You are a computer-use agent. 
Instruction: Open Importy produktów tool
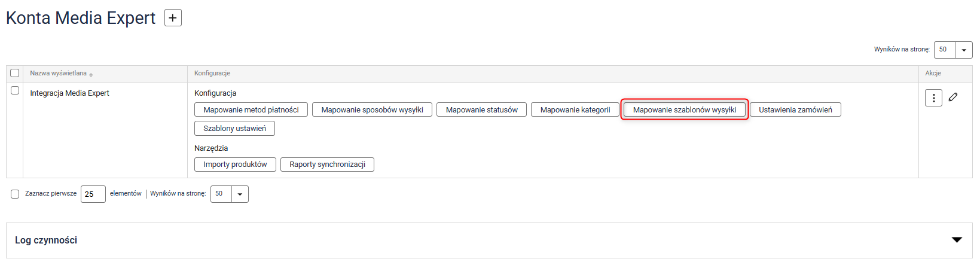235,165
